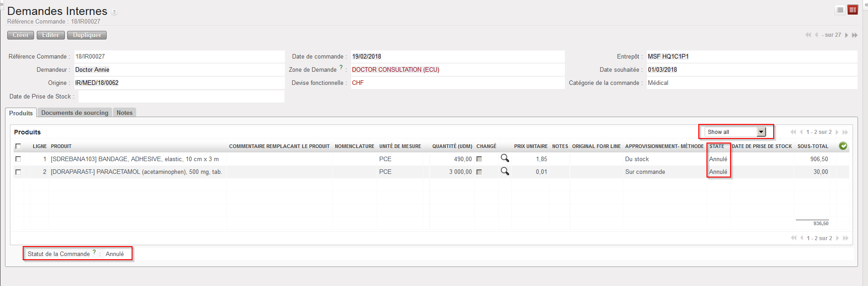Tick the select-all checkbox in products header

[x=18, y=146]
